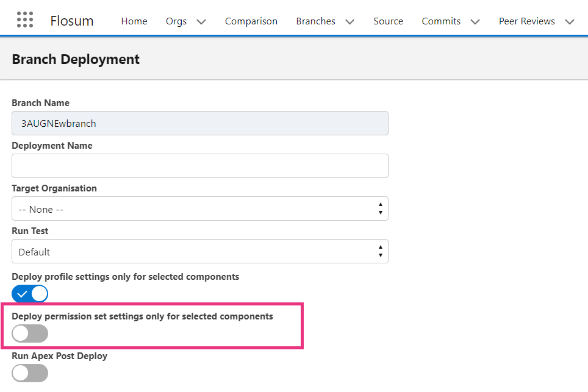Click into the Deployment Name field
The width and height of the screenshot is (588, 392).
(200, 166)
